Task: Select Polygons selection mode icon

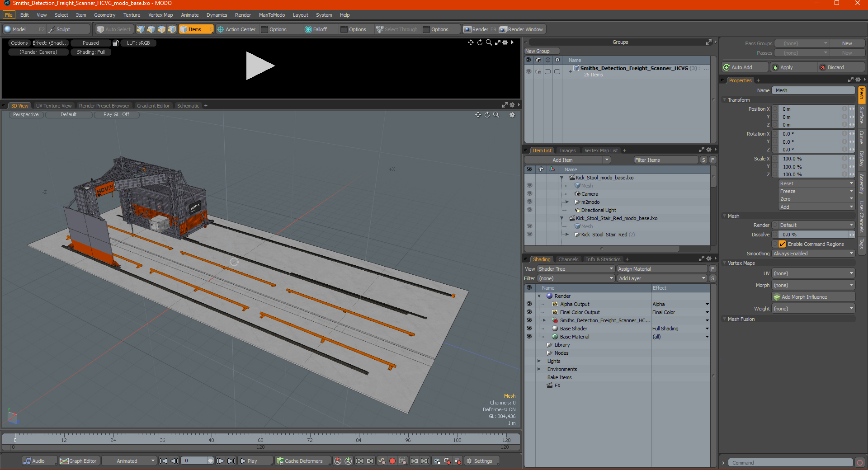Action: 161,29
